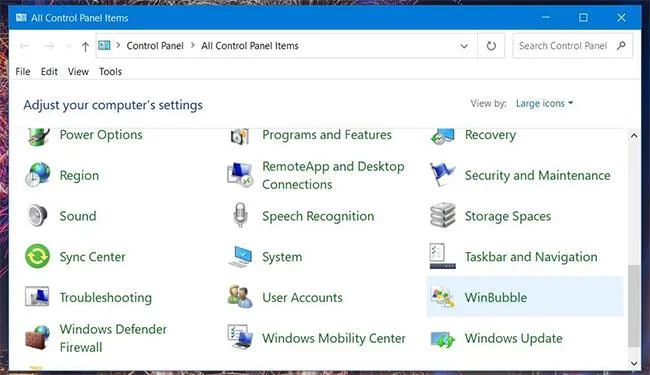The width and height of the screenshot is (650, 375).
Task: Open the Sync Center text link
Action: click(x=92, y=256)
